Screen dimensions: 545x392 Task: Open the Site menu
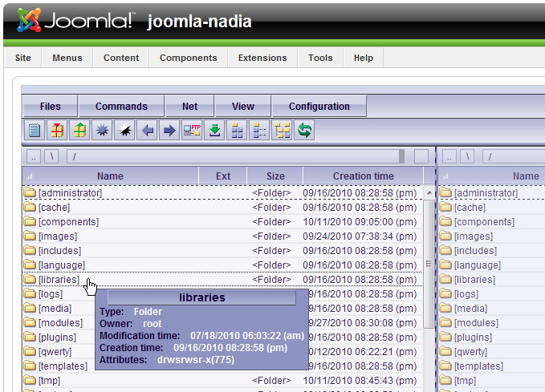(x=23, y=58)
